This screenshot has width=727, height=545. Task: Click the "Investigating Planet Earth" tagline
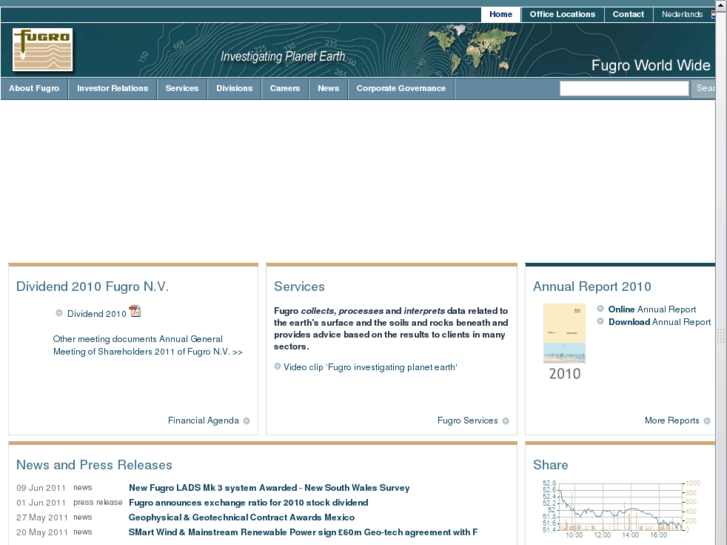tap(283, 57)
